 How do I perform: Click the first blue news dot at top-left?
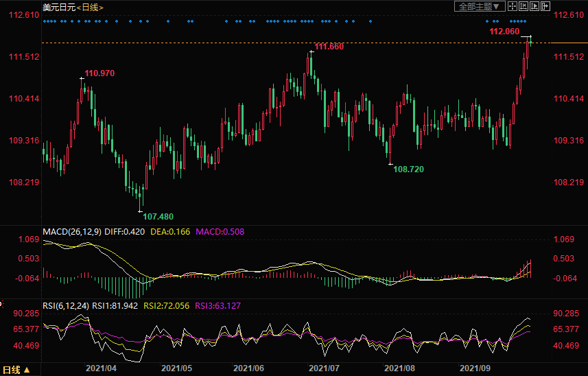pyautogui.click(x=45, y=21)
